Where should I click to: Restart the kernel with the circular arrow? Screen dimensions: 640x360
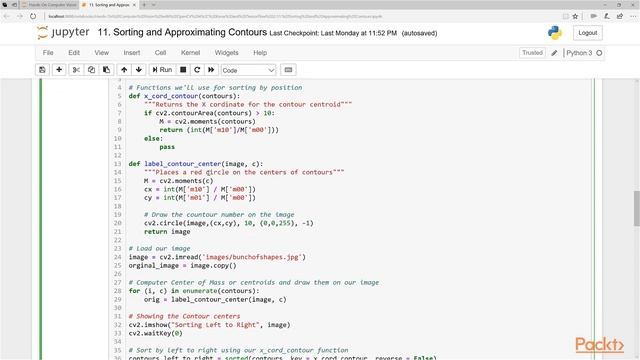(197, 70)
